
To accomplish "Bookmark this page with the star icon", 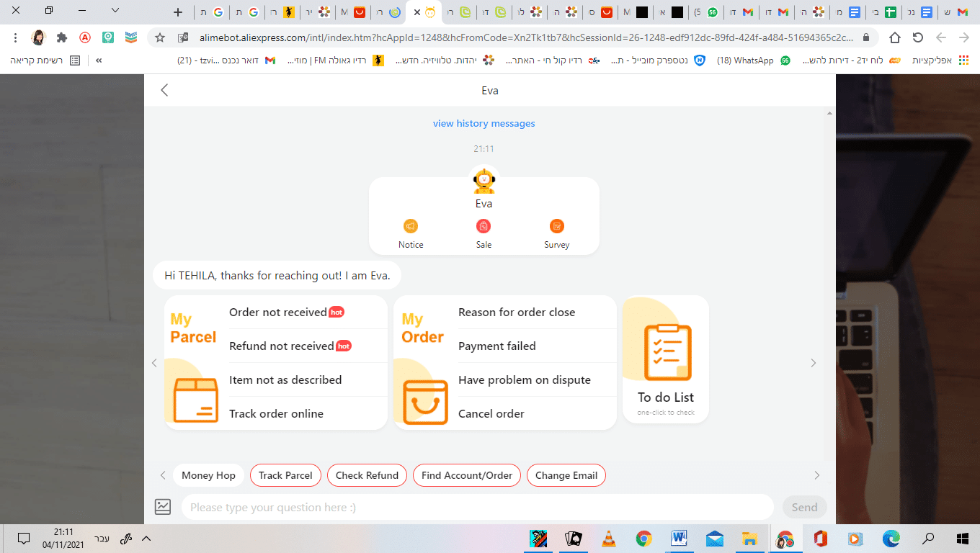I will tap(160, 37).
